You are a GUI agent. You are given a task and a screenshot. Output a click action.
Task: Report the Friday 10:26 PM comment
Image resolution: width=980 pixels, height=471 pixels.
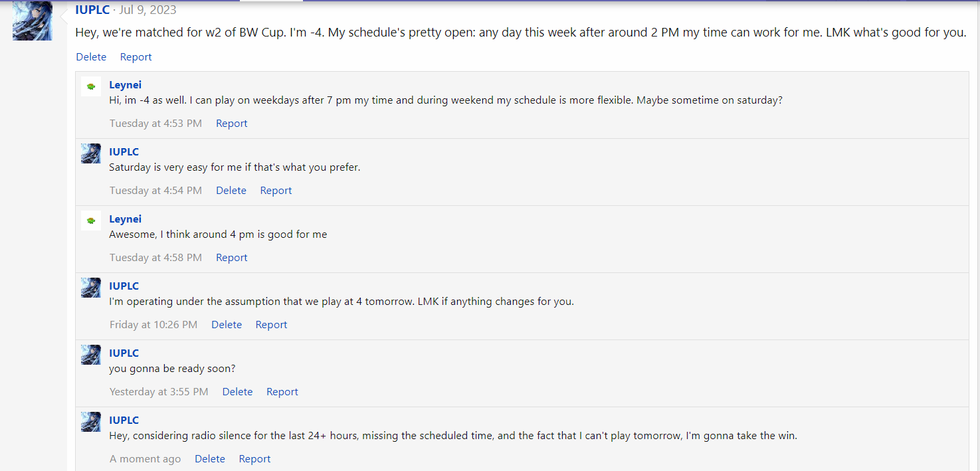(271, 325)
